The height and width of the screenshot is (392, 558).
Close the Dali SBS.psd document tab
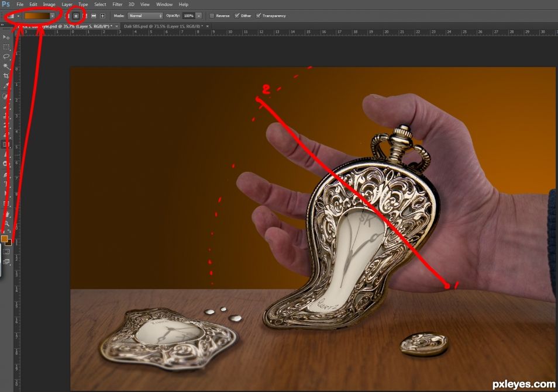208,26
